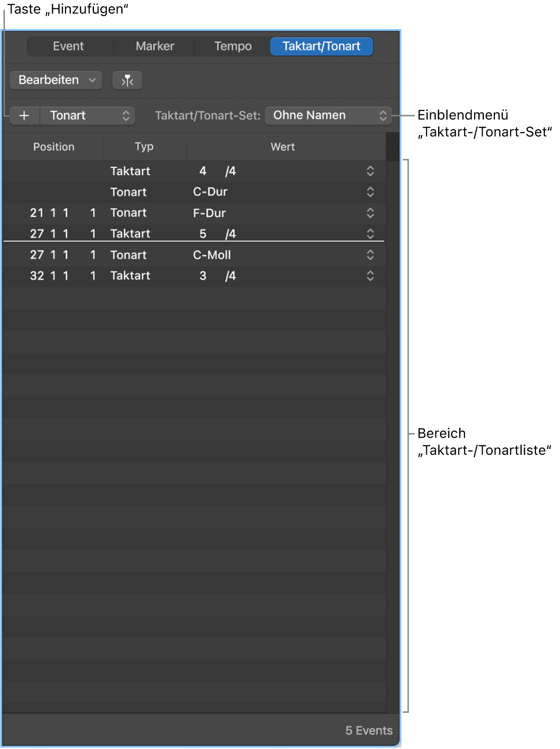Click stepper arrows on the 3/4 Taktart row

pos(370,276)
